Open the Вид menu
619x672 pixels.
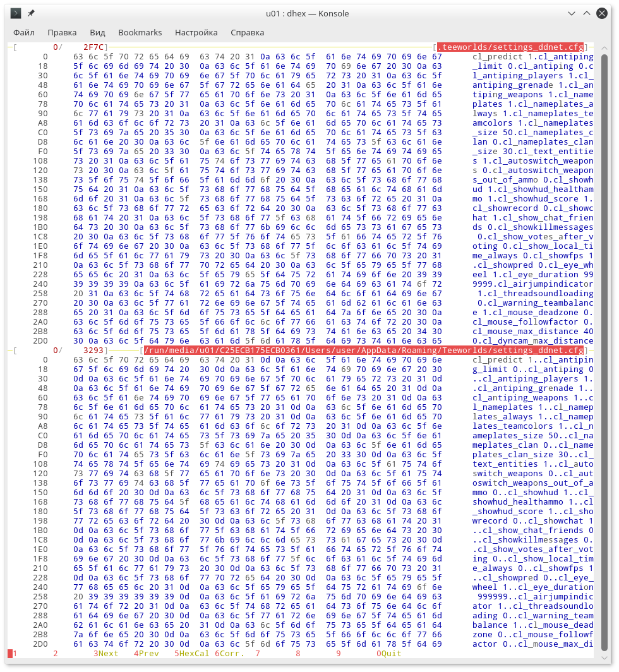(97, 33)
